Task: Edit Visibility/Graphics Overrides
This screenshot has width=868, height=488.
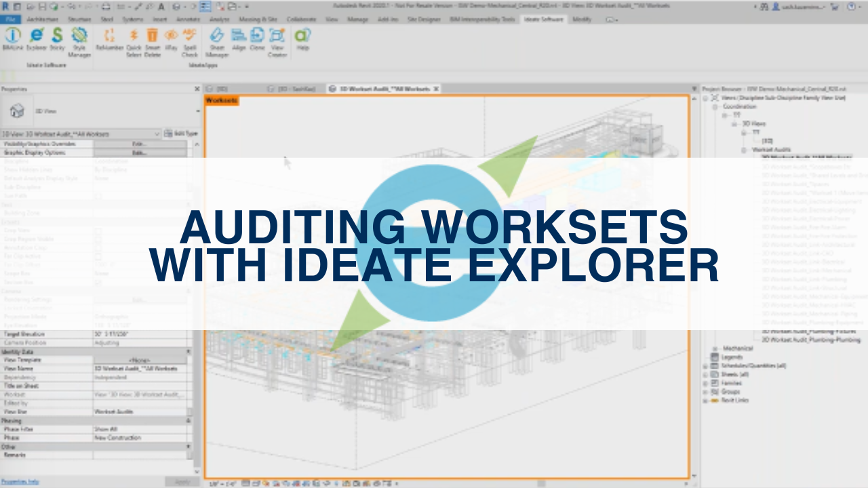Action: click(140, 144)
